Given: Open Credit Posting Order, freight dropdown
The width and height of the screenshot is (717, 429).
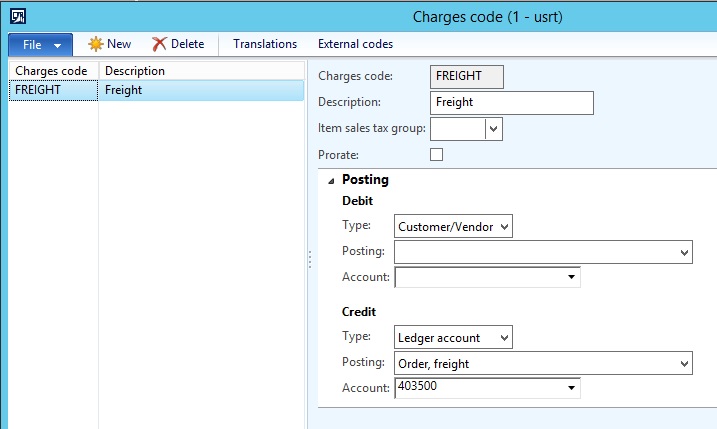Looking at the screenshot, I should coord(684,364).
